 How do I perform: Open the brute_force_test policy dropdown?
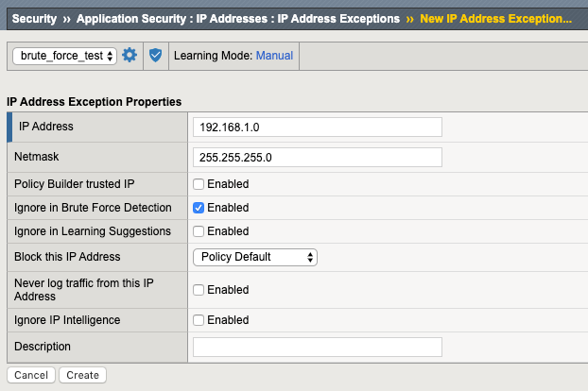[x=65, y=56]
